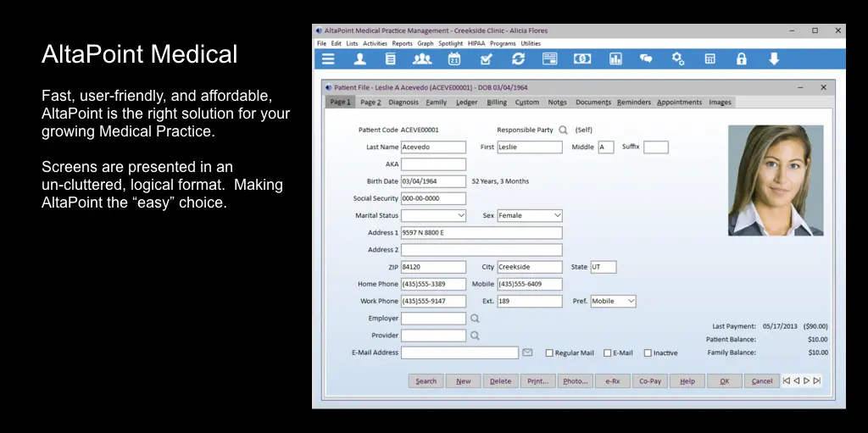868x433 pixels.
Task: Go to first record arrow
Action: (x=786, y=381)
